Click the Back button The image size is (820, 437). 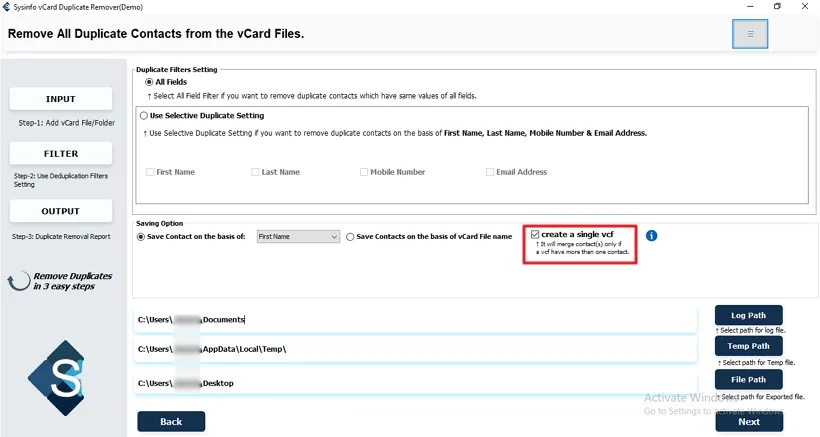click(171, 421)
